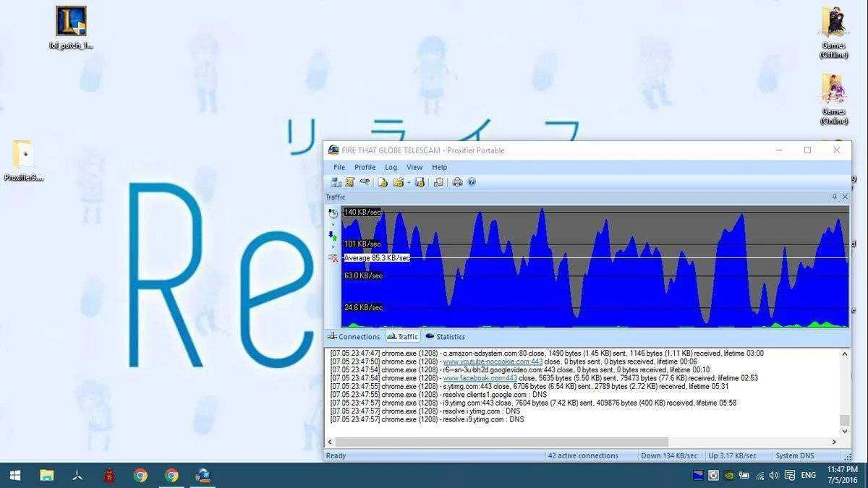Click www.youtube-nocookie.com:443 link in log

coord(493,361)
